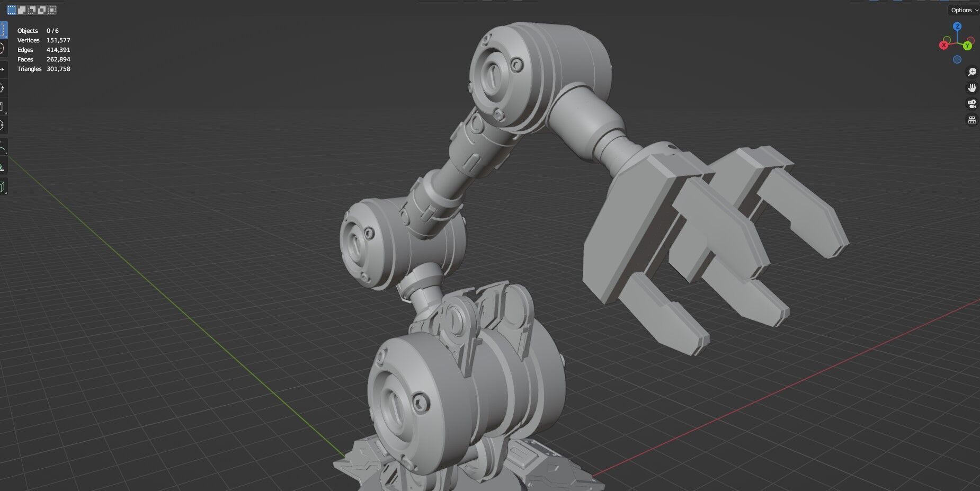Click the Zoom view magnifier icon

[972, 72]
